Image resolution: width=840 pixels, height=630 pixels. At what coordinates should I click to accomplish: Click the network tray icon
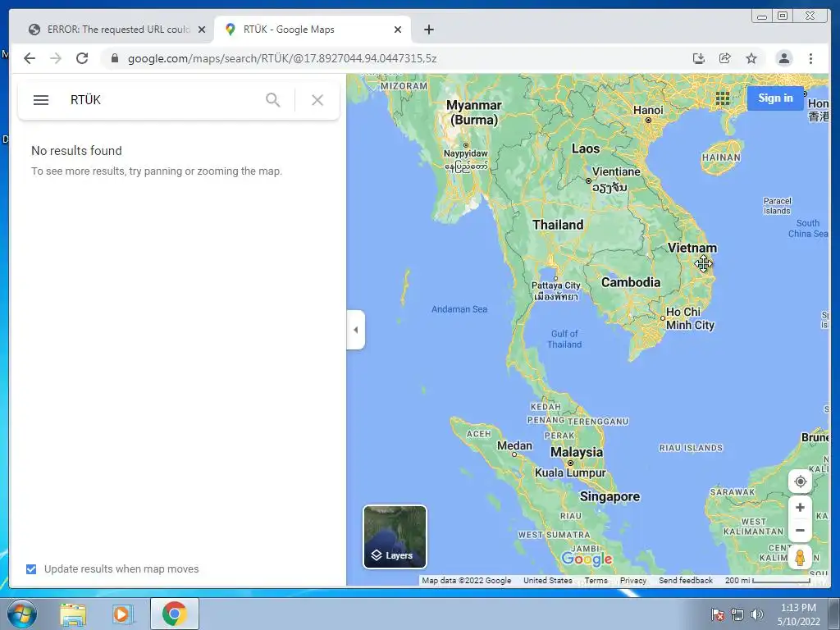point(737,614)
